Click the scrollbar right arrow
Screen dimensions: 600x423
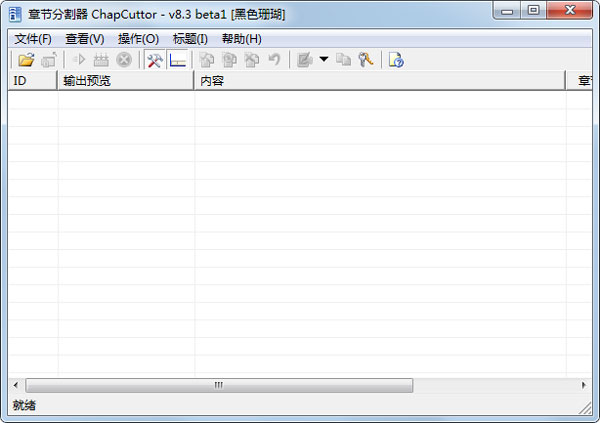(584, 385)
